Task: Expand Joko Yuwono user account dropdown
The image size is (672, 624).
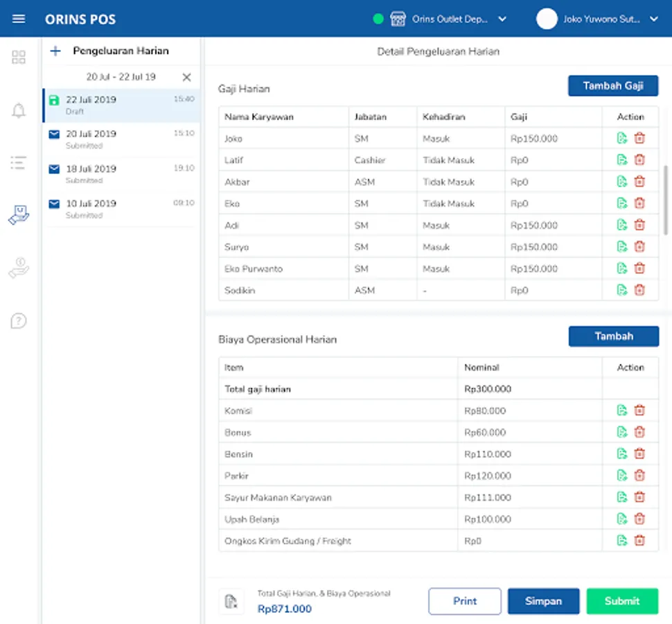Action: (653, 19)
